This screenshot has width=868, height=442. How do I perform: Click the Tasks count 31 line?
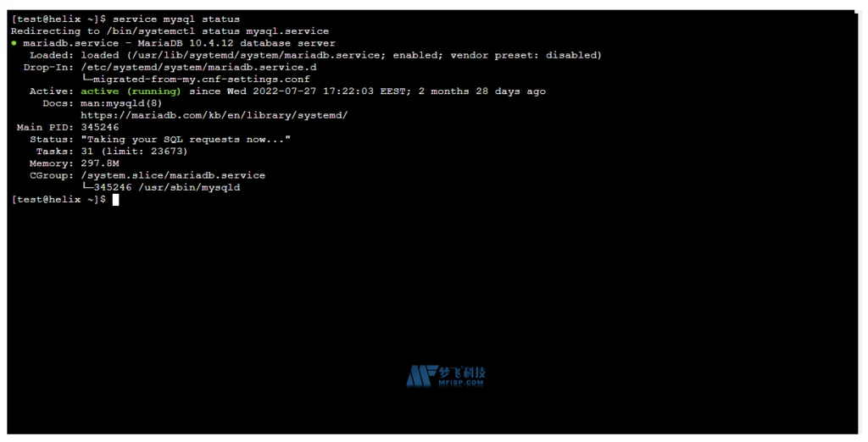tap(134, 152)
